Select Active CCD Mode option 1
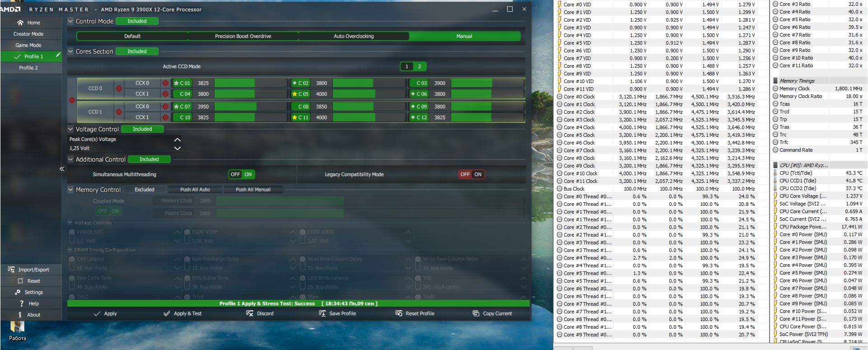 [x=407, y=66]
